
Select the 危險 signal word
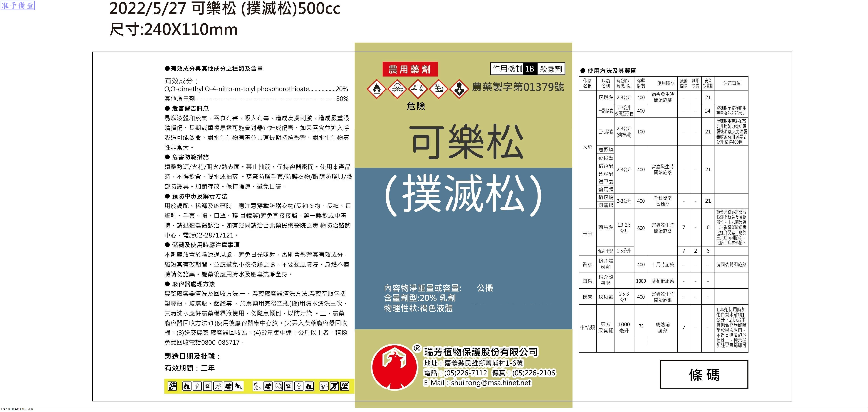click(416, 106)
